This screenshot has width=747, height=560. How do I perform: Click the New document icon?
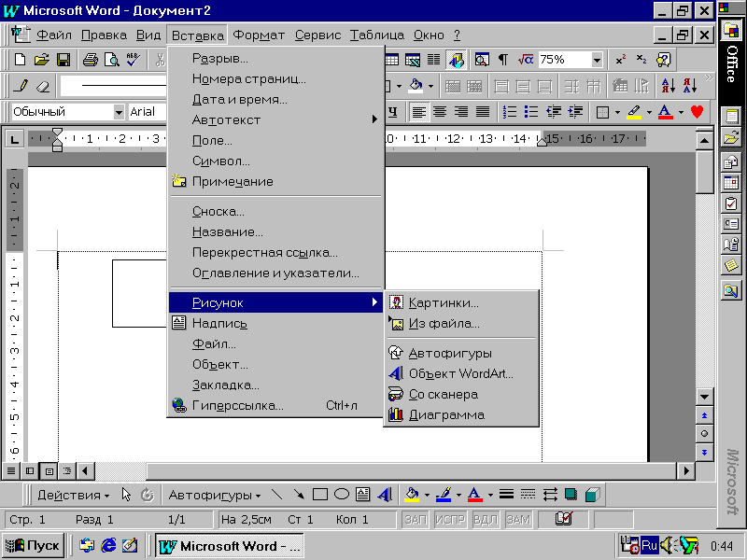pos(20,60)
